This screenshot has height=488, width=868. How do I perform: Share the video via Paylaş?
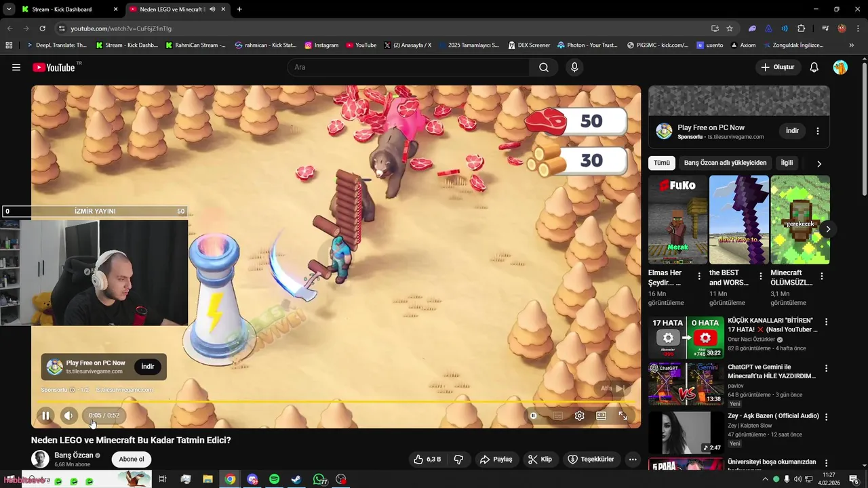tap(496, 459)
